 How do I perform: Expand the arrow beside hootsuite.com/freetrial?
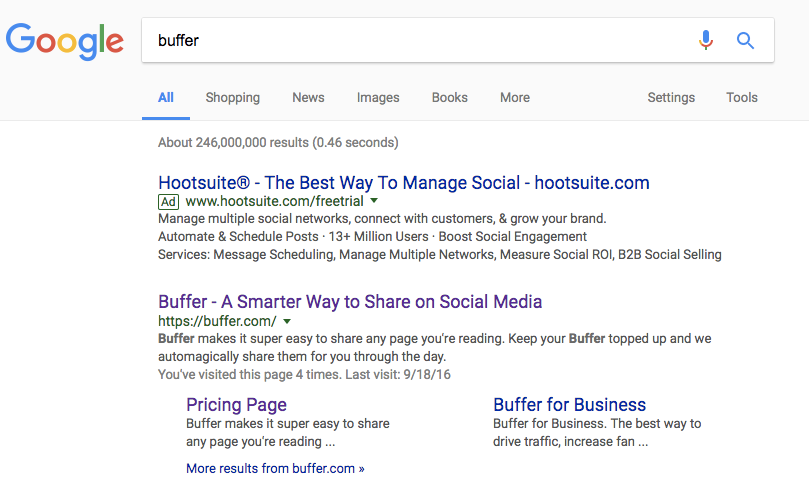[x=375, y=201]
